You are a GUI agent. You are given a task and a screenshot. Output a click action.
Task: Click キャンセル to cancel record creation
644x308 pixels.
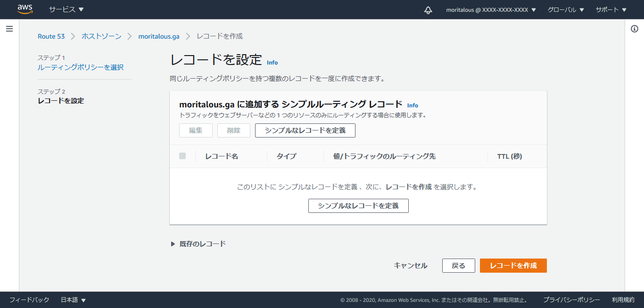coord(410,266)
